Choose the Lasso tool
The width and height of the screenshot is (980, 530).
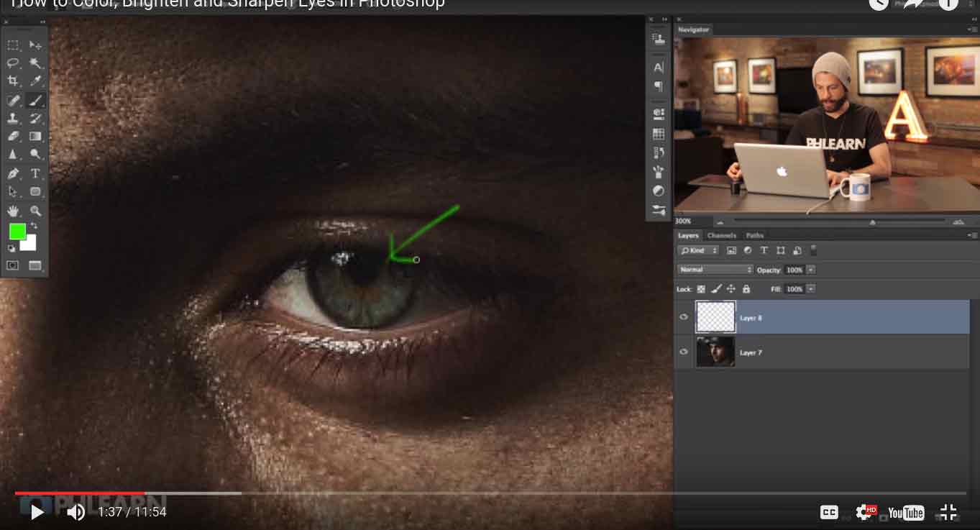[x=13, y=63]
